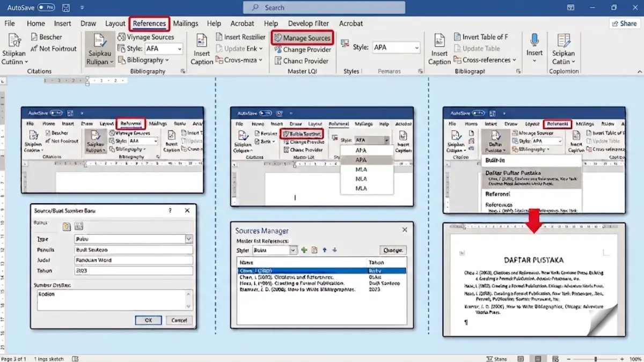Expand the Cross-references dropdown
This screenshot has width=644, height=362.
pyautogui.click(x=514, y=60)
